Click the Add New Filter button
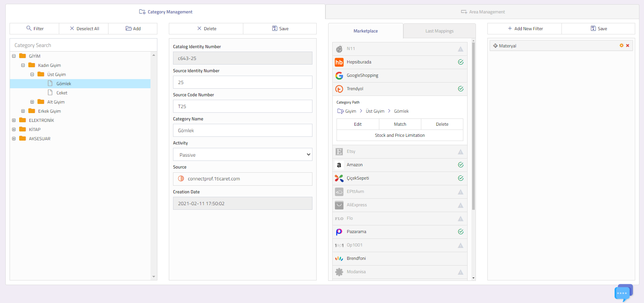This screenshot has width=644, height=303. 525,29
